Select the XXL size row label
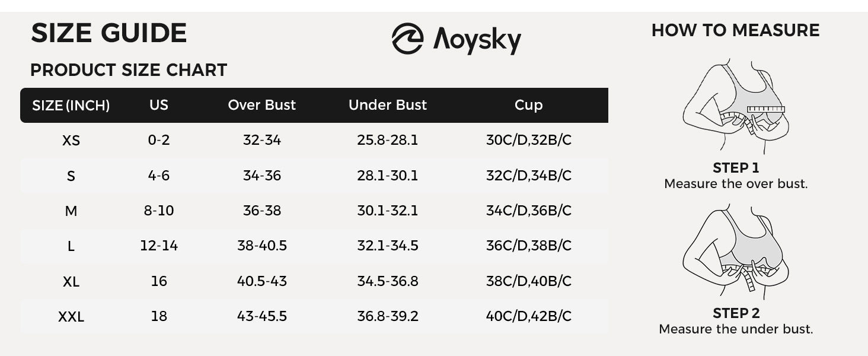This screenshot has height=356, width=868. pos(71,317)
